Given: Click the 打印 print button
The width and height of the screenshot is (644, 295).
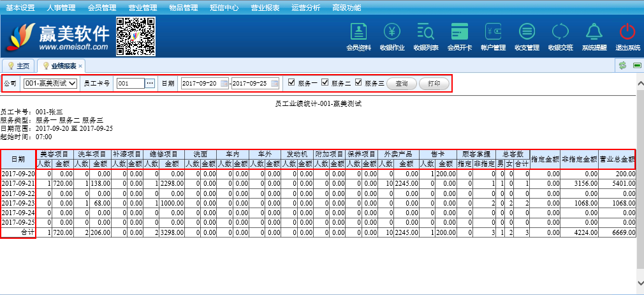Looking at the screenshot, I should pos(434,83).
